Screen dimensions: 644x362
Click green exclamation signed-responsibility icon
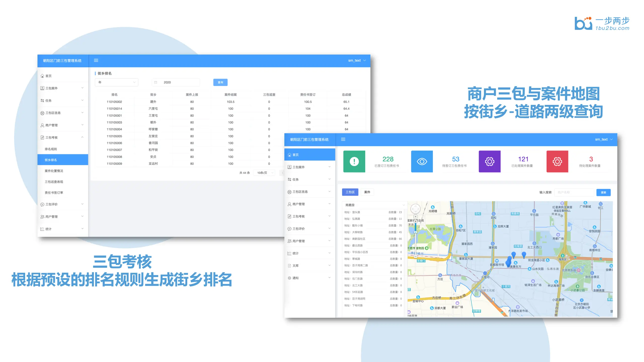[x=354, y=161]
